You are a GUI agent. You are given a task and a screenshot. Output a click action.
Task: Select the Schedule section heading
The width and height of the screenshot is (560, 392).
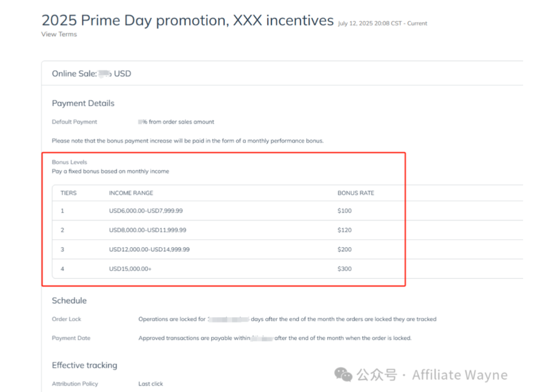[x=69, y=301]
